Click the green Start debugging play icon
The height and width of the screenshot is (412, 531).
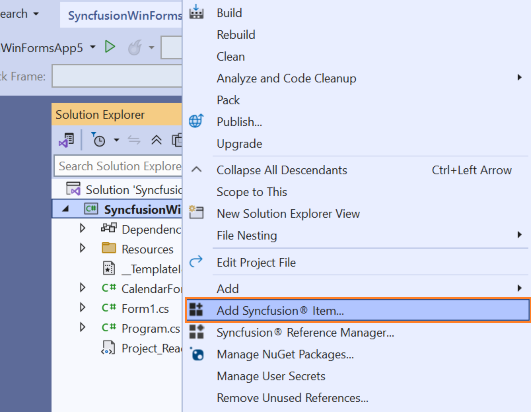110,47
